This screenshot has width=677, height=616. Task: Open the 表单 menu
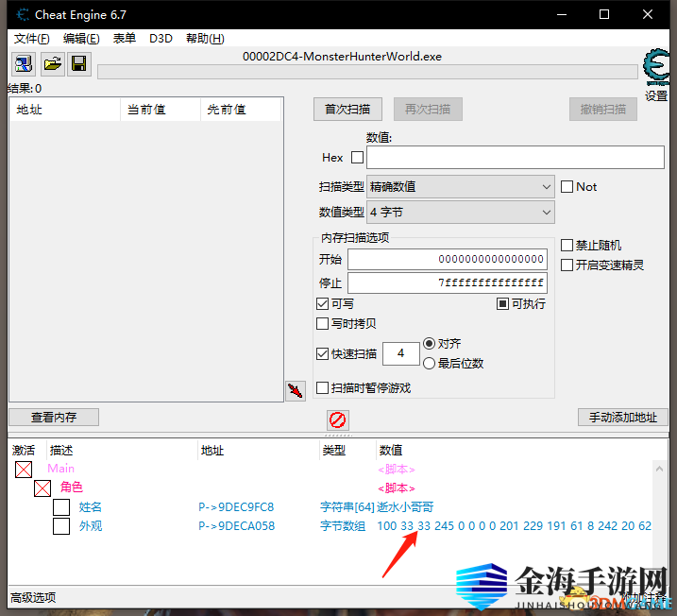[x=125, y=39]
